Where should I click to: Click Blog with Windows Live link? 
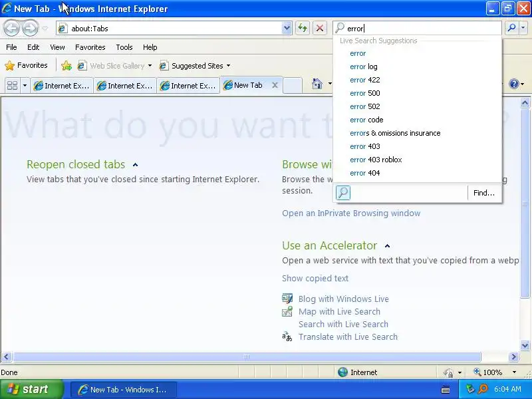tap(343, 299)
